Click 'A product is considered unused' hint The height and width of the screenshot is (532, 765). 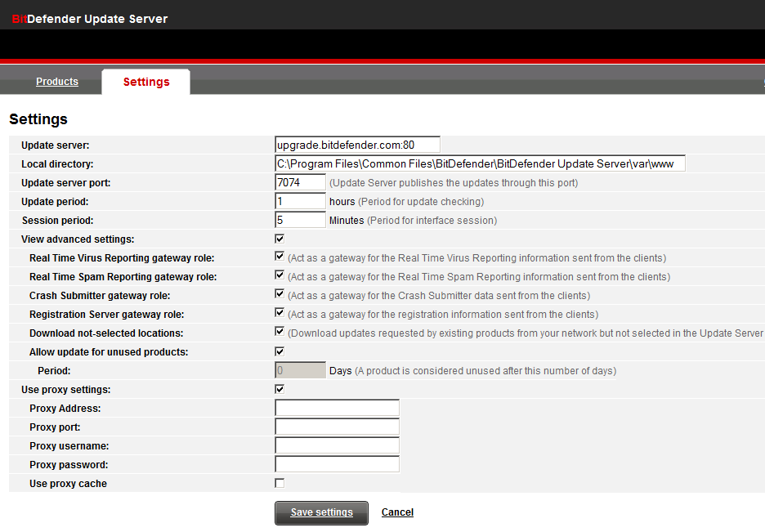click(x=485, y=370)
